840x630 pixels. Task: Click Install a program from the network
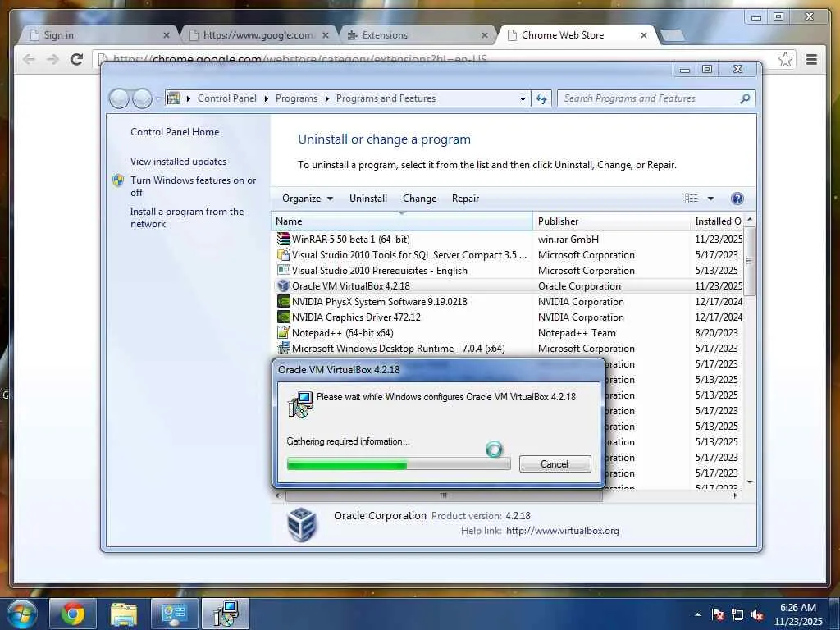pyautogui.click(x=187, y=217)
